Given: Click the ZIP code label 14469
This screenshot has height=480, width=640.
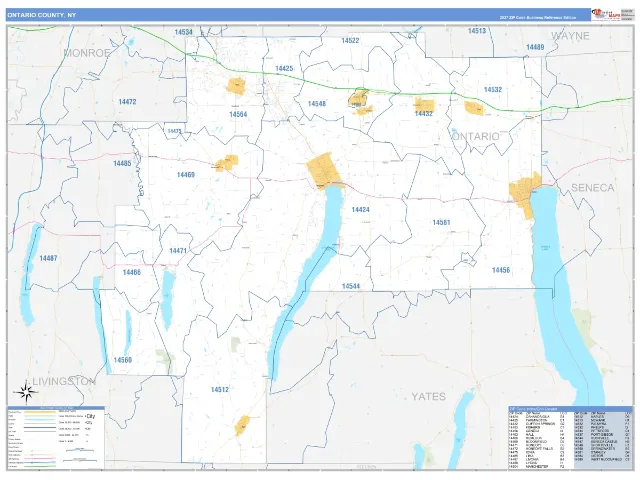Looking at the screenshot, I should coord(185,175).
